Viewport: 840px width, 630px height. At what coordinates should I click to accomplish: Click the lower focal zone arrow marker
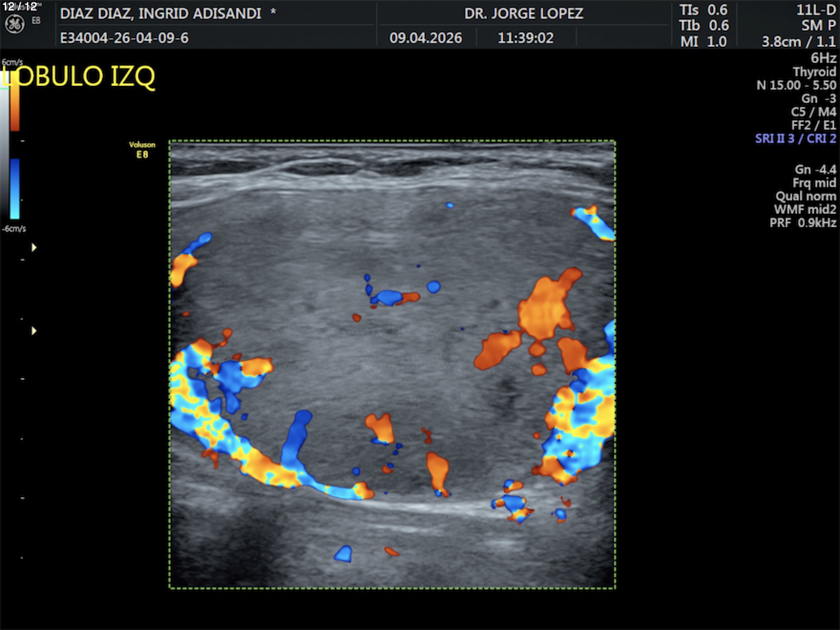click(x=34, y=331)
